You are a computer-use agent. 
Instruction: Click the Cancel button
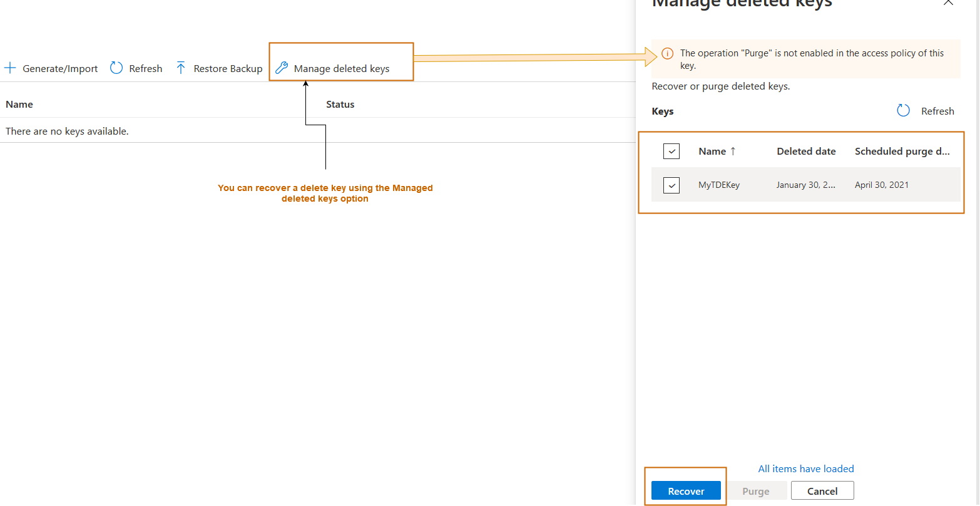[822, 491]
